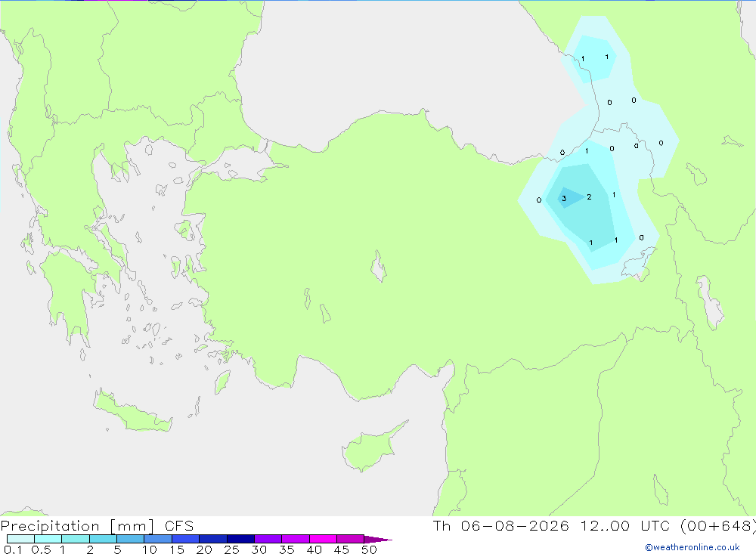Select the 0.1–0.5 mm legend color box
The width and height of the screenshot is (756, 554).
(20, 539)
